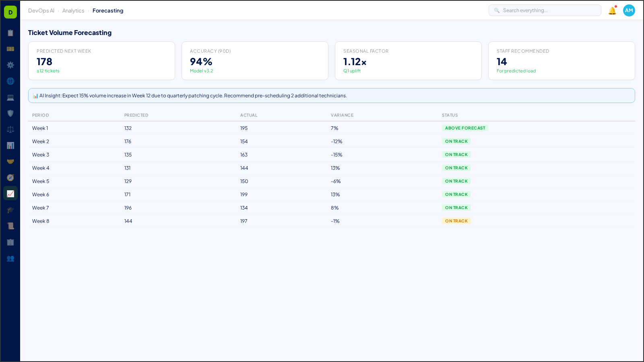The image size is (644, 362).
Task: Open the people teams icon at sidebar bottom
Action: (x=10, y=259)
